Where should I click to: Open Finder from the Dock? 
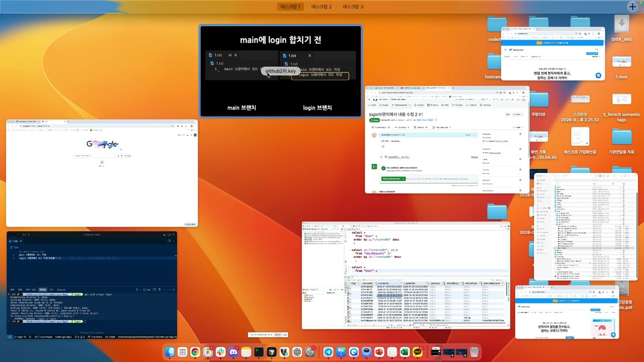pyautogui.click(x=170, y=352)
